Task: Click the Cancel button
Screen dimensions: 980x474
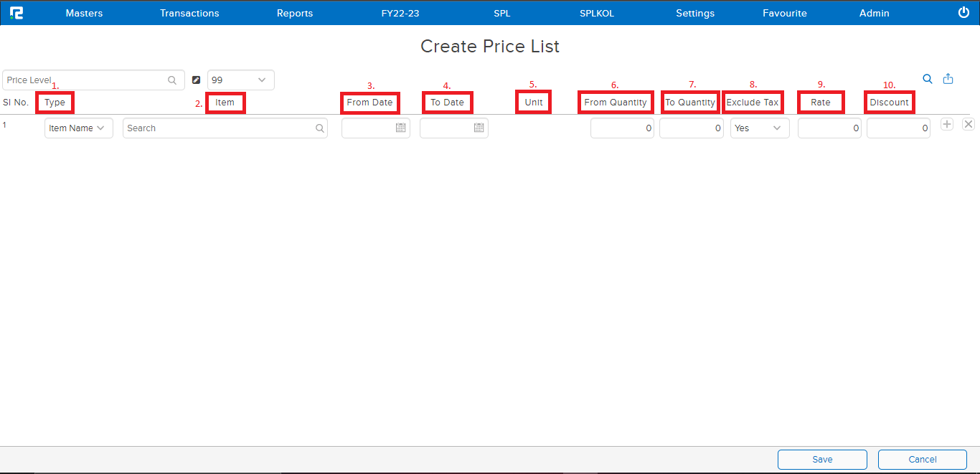Action: click(922, 460)
